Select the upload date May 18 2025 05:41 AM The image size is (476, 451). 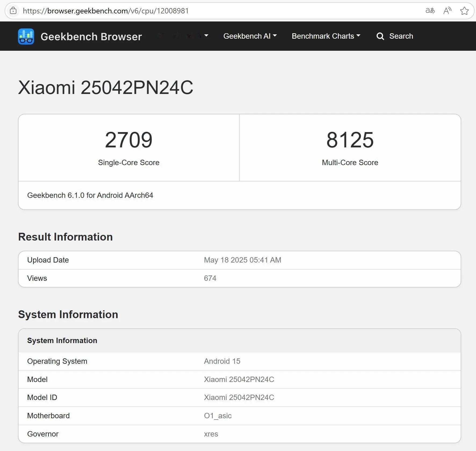[243, 260]
